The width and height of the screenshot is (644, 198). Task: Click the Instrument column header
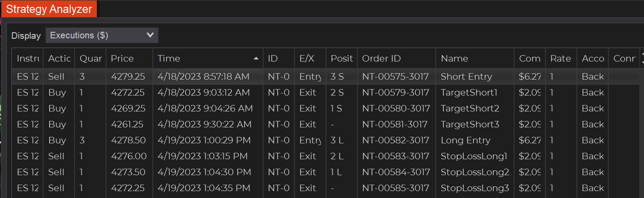point(28,59)
